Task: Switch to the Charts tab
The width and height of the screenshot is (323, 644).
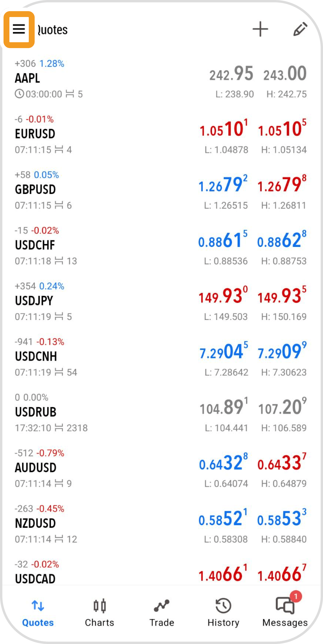Action: pyautogui.click(x=100, y=612)
